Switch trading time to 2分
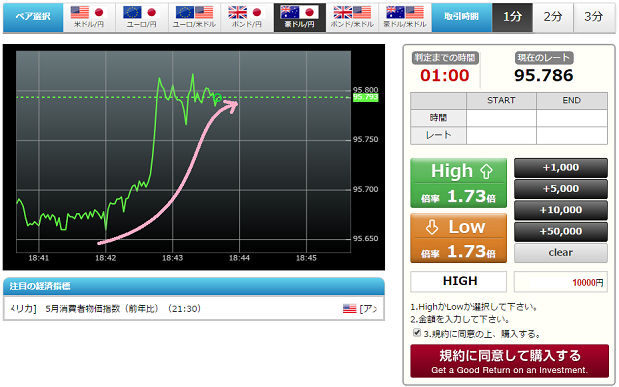 [x=553, y=17]
